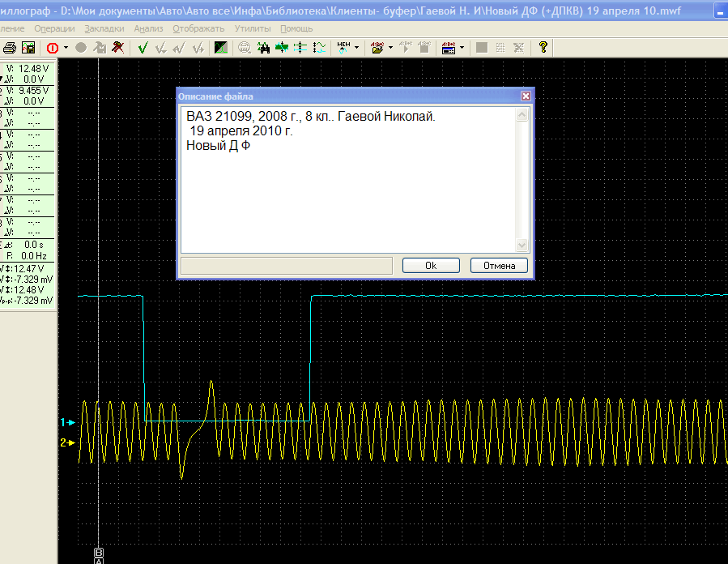
Task: Click the black and green graph icon
Action: click(x=220, y=47)
